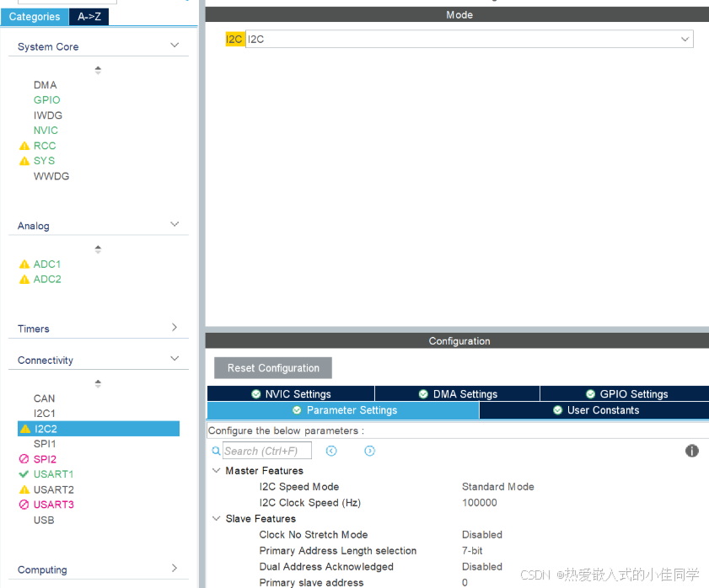
Task: Click the parameter search field
Action: click(x=266, y=451)
